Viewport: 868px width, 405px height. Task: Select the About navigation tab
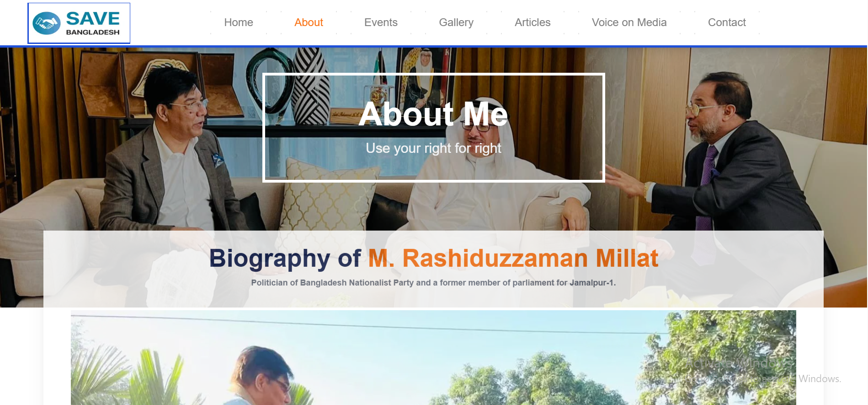pyautogui.click(x=309, y=22)
